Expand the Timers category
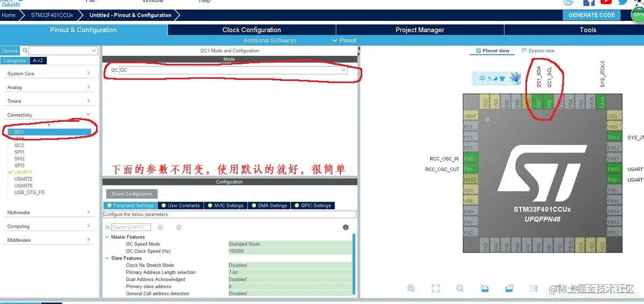This screenshot has width=644, height=304. point(49,101)
